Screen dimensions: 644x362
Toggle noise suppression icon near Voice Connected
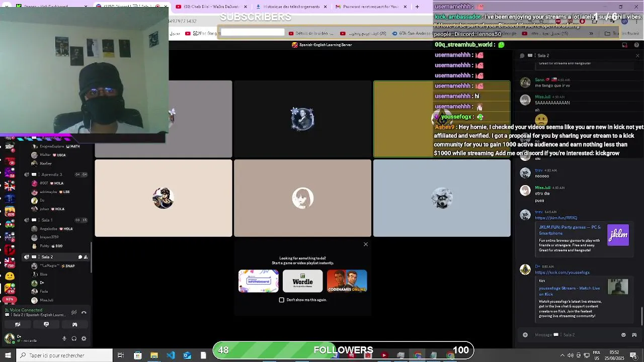point(74,312)
